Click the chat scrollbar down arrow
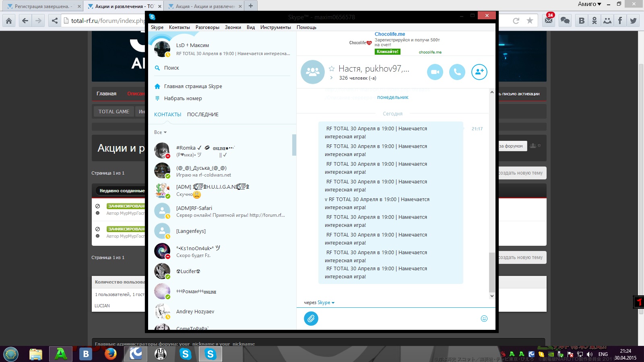This screenshot has width=644, height=362. pyautogui.click(x=492, y=296)
